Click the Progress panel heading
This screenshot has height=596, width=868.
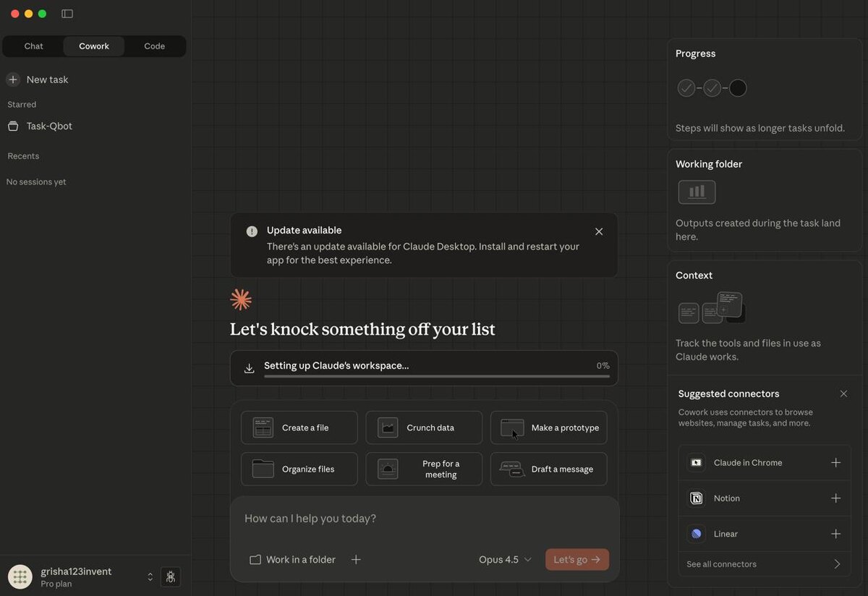pos(695,54)
